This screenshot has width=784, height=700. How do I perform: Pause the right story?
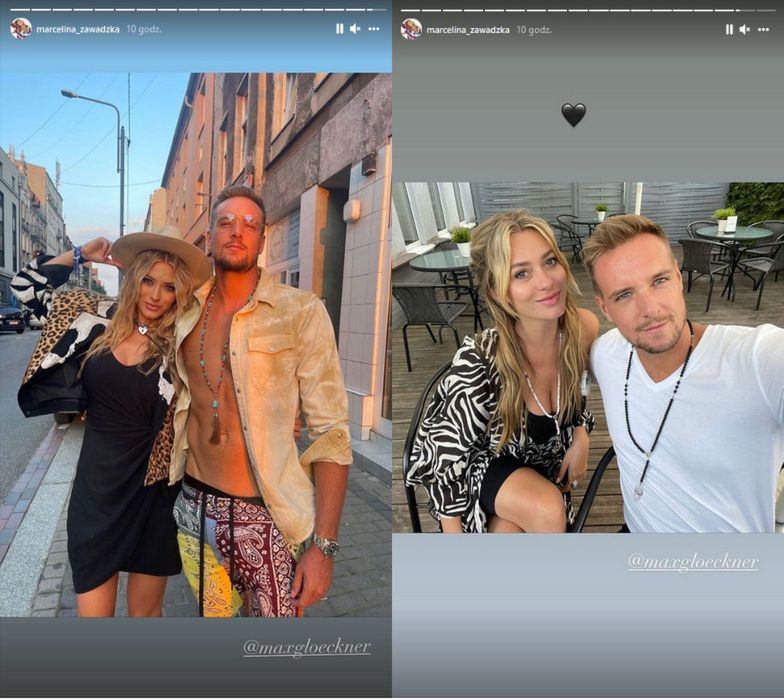(x=729, y=30)
